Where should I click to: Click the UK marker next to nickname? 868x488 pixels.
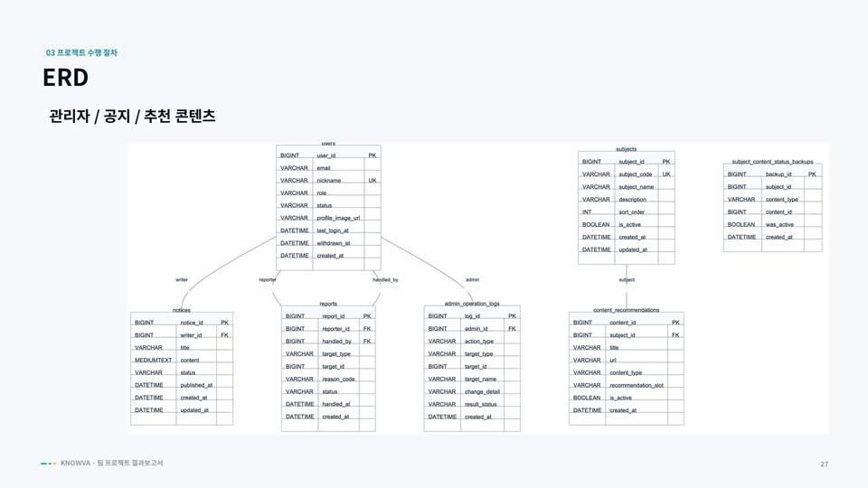click(x=373, y=181)
